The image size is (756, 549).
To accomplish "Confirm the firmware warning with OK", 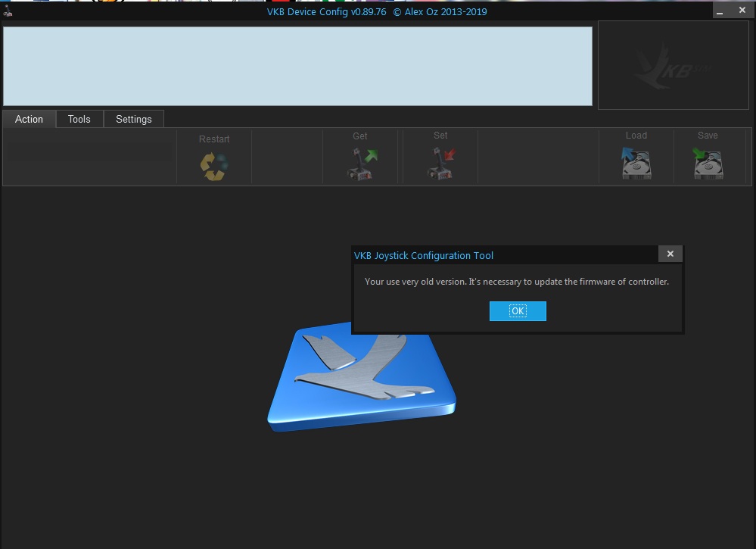I will click(518, 311).
